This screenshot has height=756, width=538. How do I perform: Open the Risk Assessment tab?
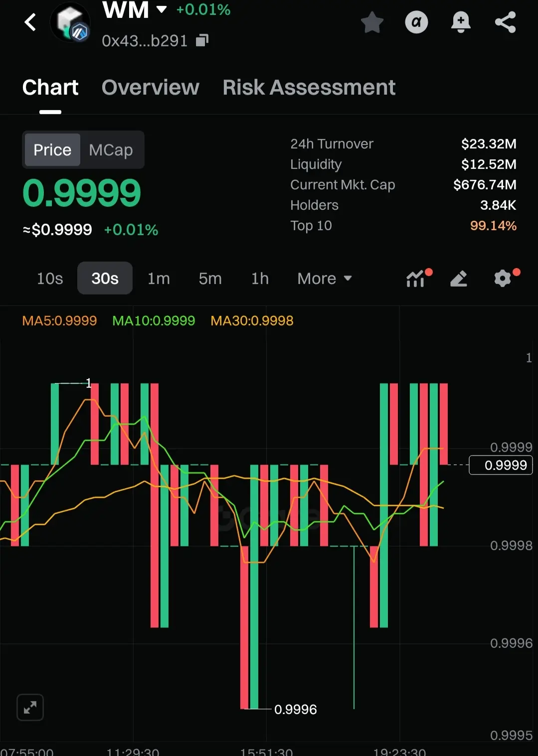309,88
